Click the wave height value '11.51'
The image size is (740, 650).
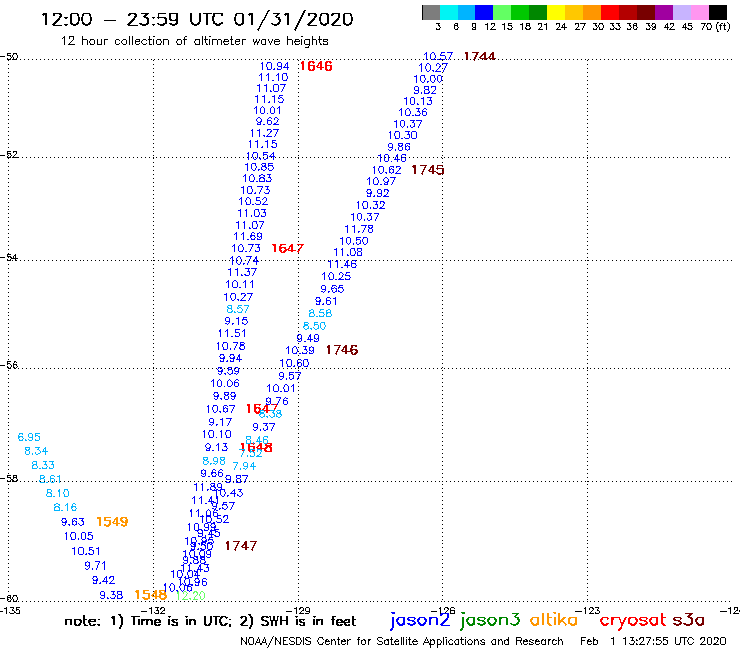(x=232, y=333)
